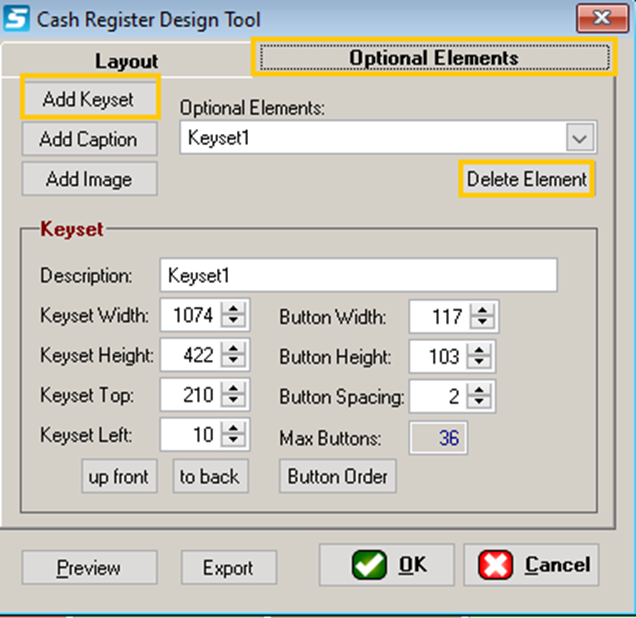The width and height of the screenshot is (636, 618).
Task: Bring keyset up front
Action: pos(119,477)
